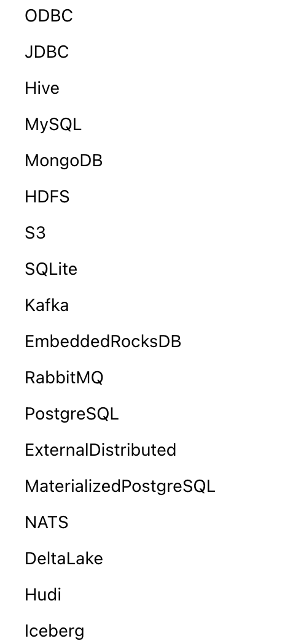Image resolution: width=301 pixels, height=644 pixels.
Task: Select HDFS in the list
Action: [x=47, y=197]
